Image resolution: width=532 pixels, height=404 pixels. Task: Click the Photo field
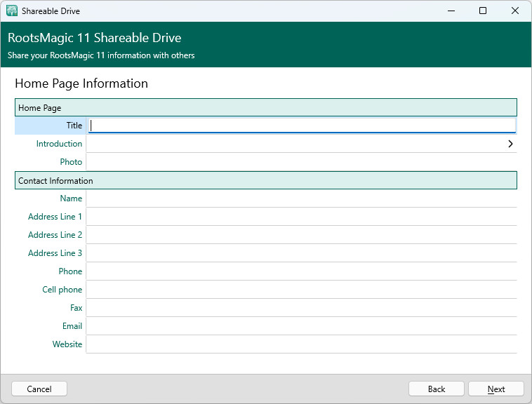click(302, 162)
